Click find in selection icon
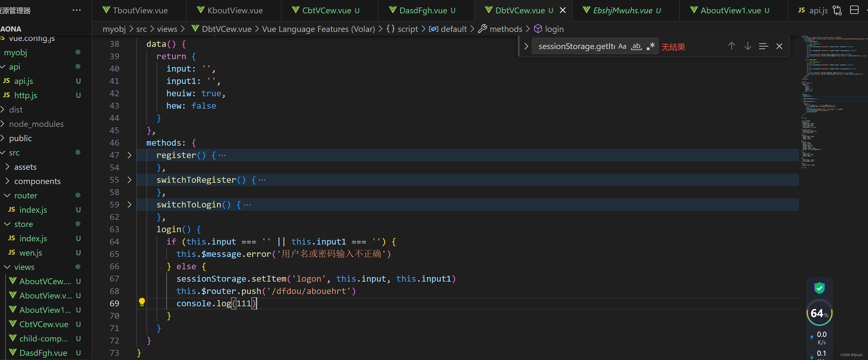The width and height of the screenshot is (868, 360). click(763, 46)
